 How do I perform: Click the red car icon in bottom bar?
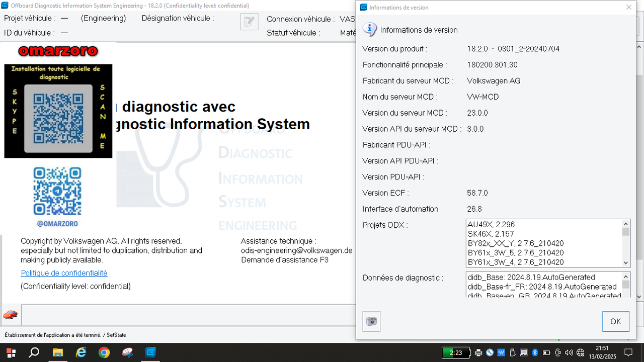pyautogui.click(x=10, y=315)
